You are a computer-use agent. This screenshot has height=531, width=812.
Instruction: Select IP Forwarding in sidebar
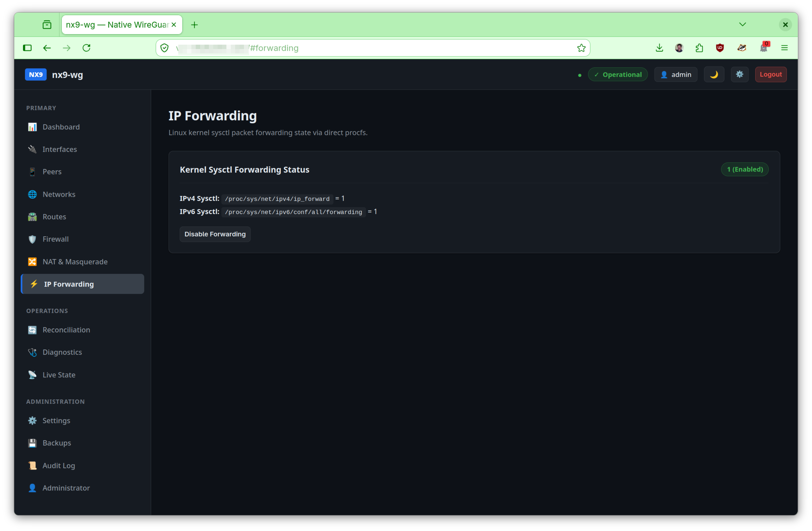point(82,284)
